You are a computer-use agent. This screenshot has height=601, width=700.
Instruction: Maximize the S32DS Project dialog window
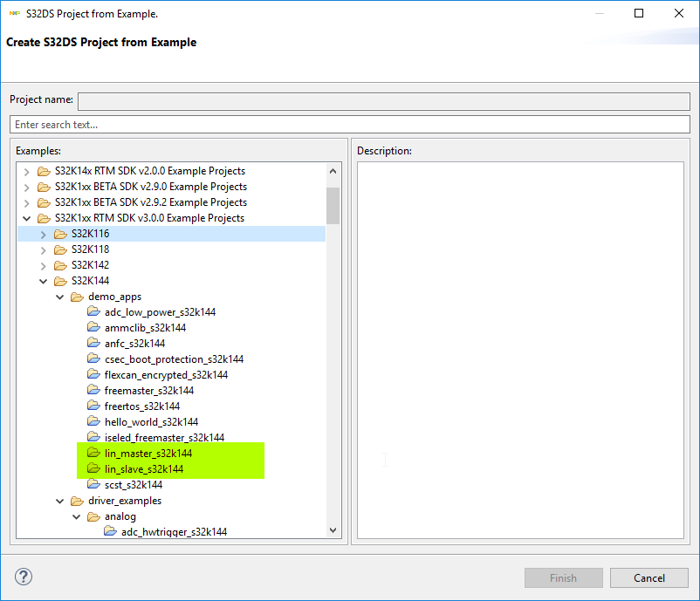coord(639,13)
